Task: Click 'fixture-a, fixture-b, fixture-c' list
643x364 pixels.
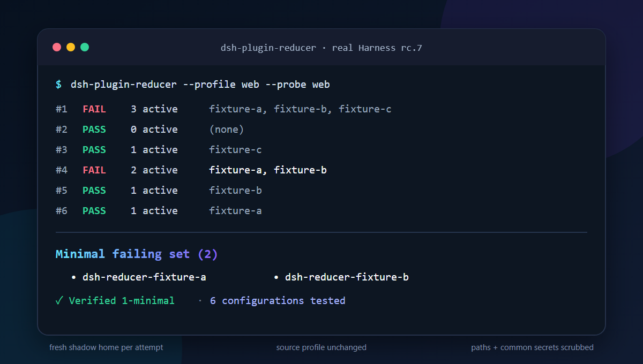Action: pyautogui.click(x=300, y=109)
